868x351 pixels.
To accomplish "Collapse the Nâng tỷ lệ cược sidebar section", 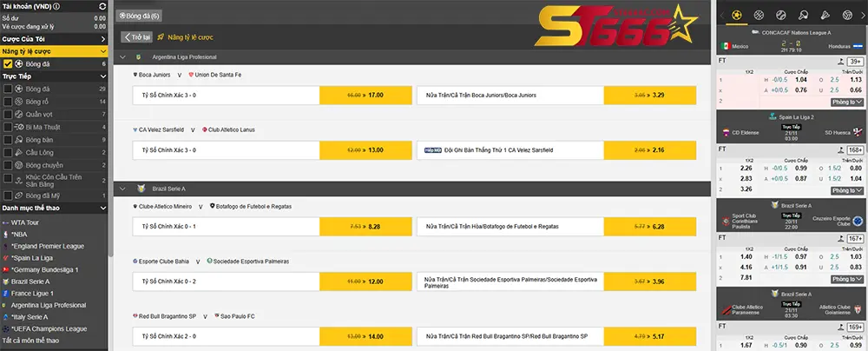I will pos(103,51).
